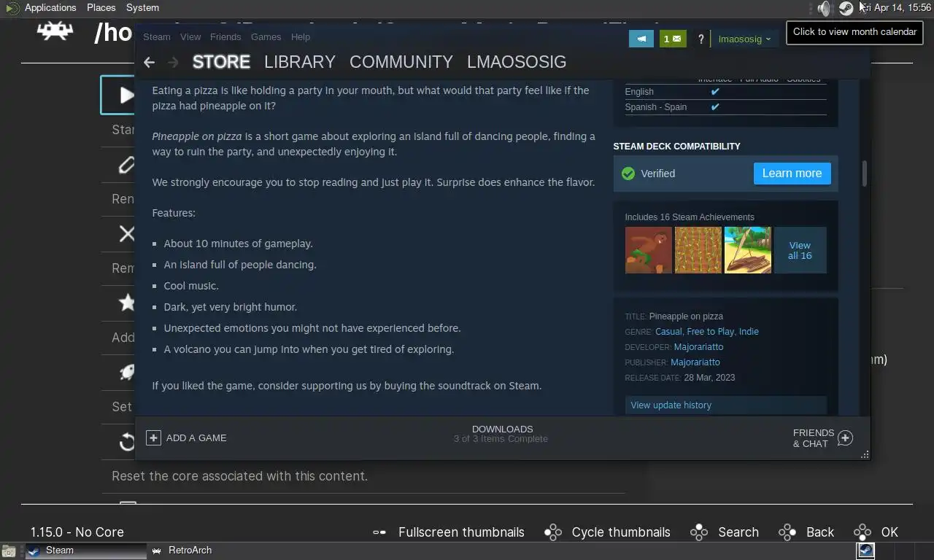This screenshot has height=560, width=934.
Task: Go back using Steam's back arrow
Action: (x=150, y=62)
